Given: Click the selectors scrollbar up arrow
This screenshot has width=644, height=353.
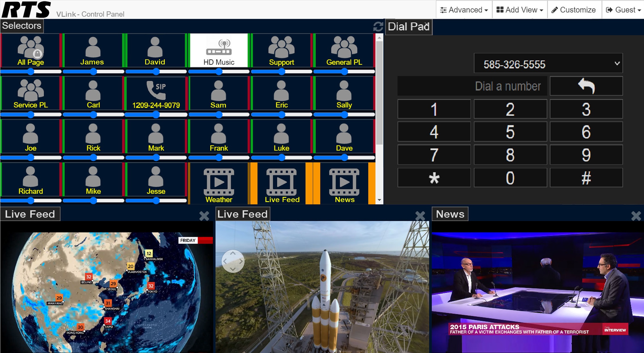Looking at the screenshot, I should click(x=379, y=38).
